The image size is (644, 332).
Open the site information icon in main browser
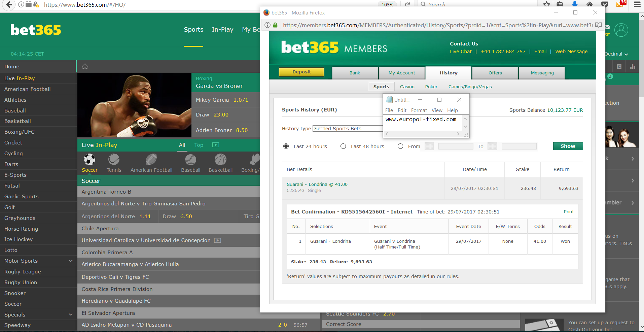(x=21, y=4)
